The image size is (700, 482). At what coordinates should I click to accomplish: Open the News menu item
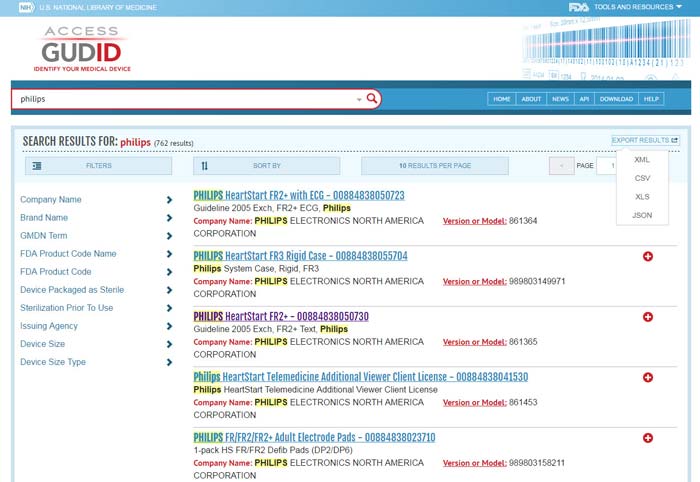coord(560,99)
